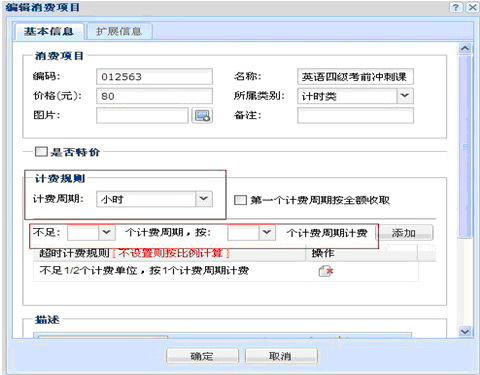
Task: Cancel with the 取消 button
Action: pyautogui.click(x=281, y=356)
